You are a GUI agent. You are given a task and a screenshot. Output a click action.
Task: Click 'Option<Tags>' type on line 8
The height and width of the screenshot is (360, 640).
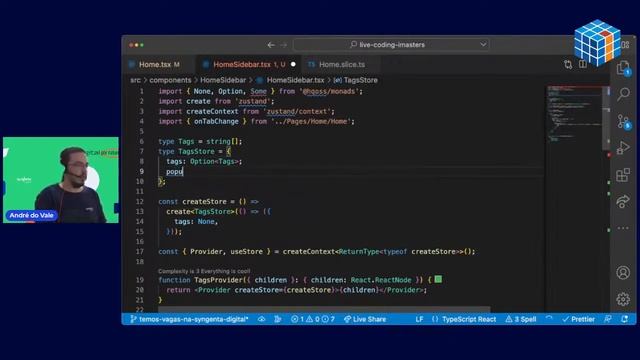(214, 162)
